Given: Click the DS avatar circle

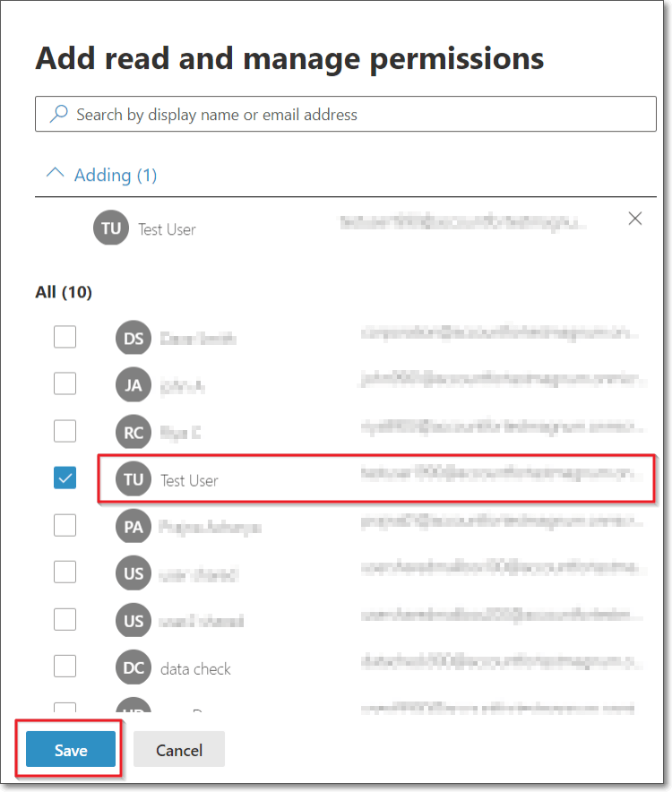Looking at the screenshot, I should click(x=133, y=337).
